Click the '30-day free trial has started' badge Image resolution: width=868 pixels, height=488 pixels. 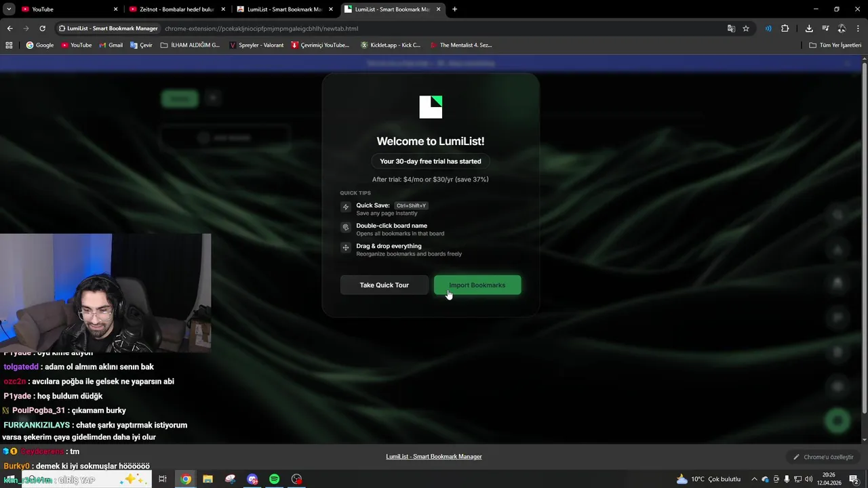pos(431,161)
